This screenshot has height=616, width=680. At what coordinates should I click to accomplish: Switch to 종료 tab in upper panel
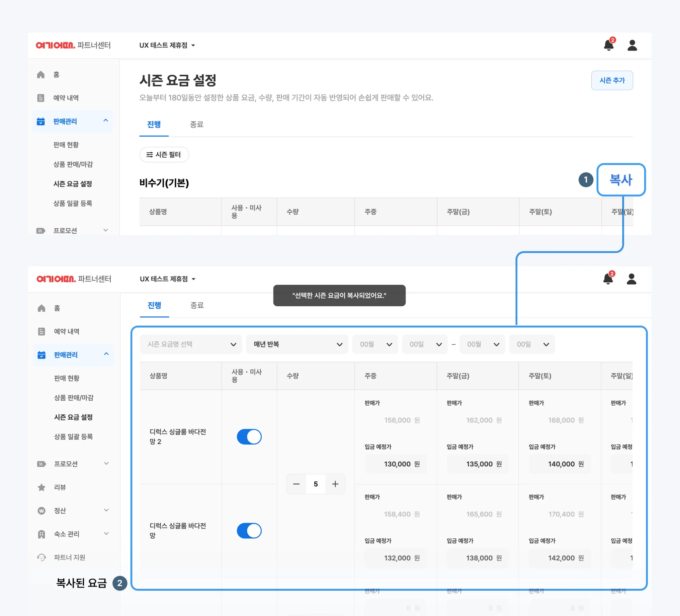(197, 124)
